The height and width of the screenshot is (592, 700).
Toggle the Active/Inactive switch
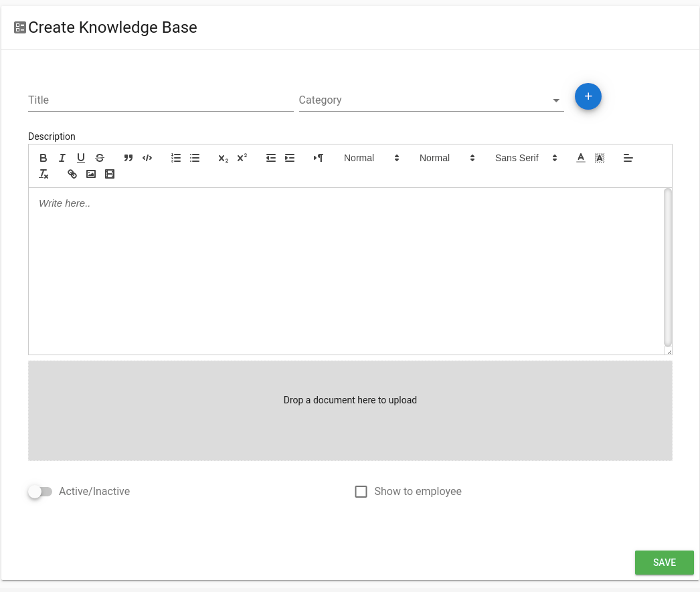coord(40,492)
